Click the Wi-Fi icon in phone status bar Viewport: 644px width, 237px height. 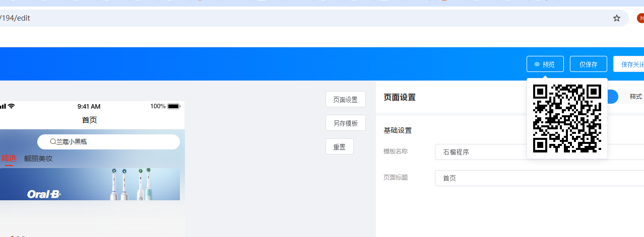pyautogui.click(x=11, y=106)
